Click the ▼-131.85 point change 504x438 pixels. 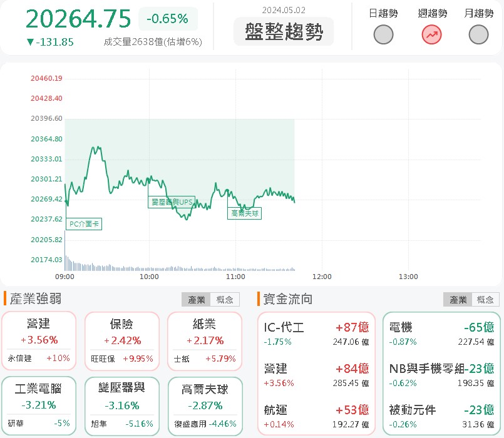(x=50, y=42)
